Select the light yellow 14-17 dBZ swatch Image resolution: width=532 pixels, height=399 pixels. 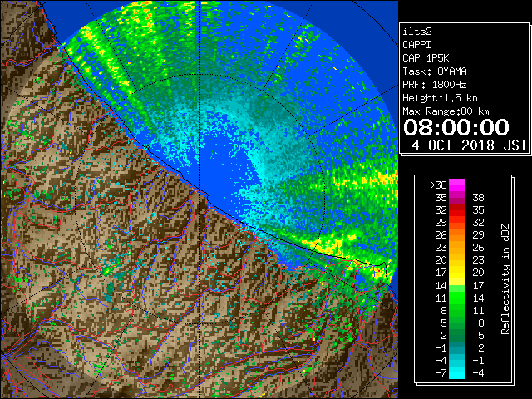point(457,285)
